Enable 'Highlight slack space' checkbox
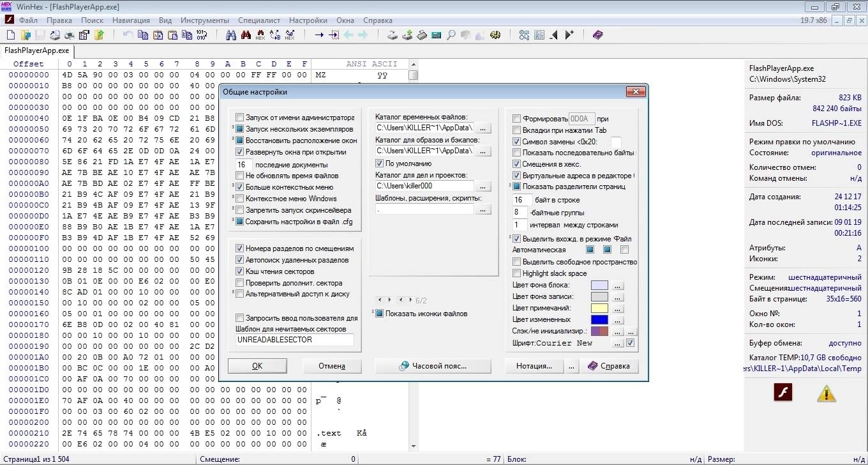 coord(516,273)
